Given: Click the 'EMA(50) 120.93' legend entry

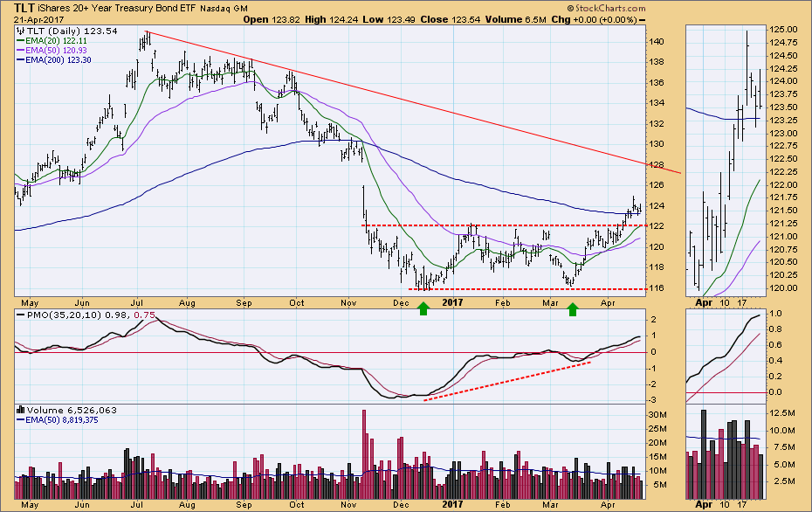Looking at the screenshot, I should coord(52,51).
